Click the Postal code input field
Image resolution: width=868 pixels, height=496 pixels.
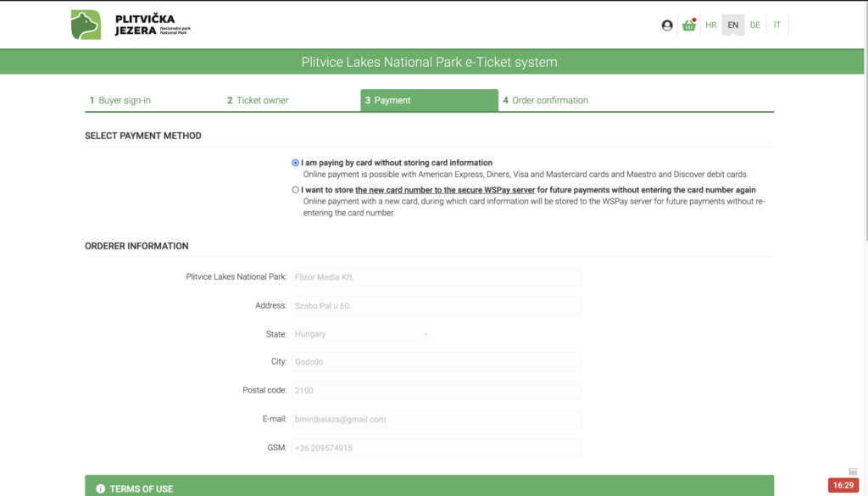click(436, 391)
